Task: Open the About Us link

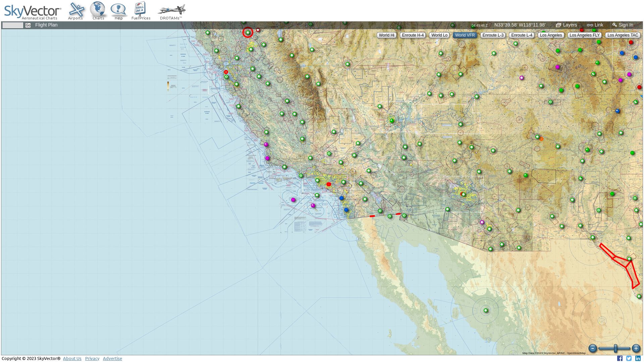Action: 72,359
